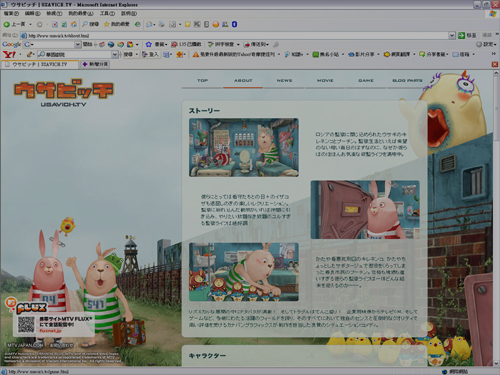
Task: Open the Google toolbar bookmarks star
Action: click(x=149, y=44)
